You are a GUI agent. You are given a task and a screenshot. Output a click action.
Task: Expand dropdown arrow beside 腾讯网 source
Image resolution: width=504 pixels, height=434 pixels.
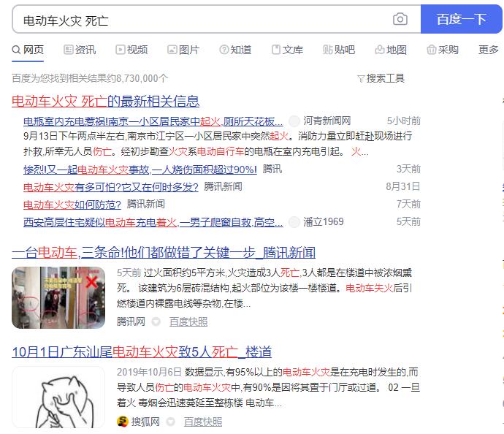tap(156, 321)
